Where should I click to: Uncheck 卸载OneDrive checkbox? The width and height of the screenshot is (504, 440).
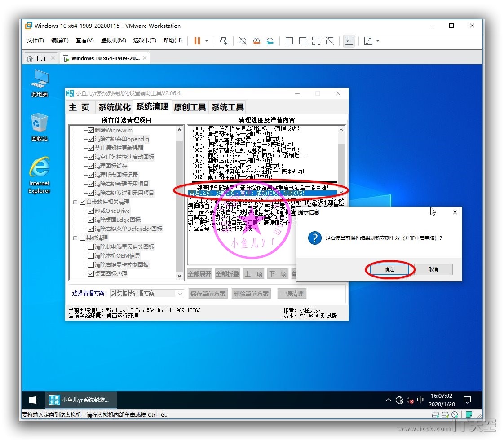pos(91,211)
